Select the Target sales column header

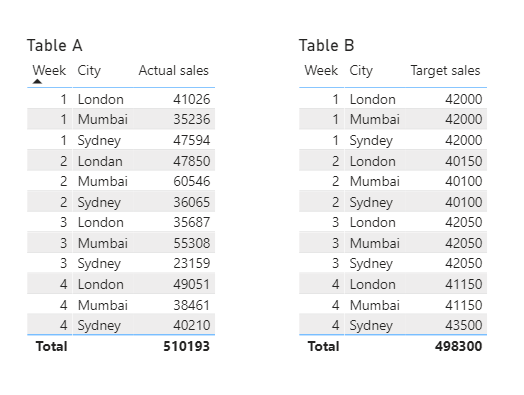click(445, 71)
